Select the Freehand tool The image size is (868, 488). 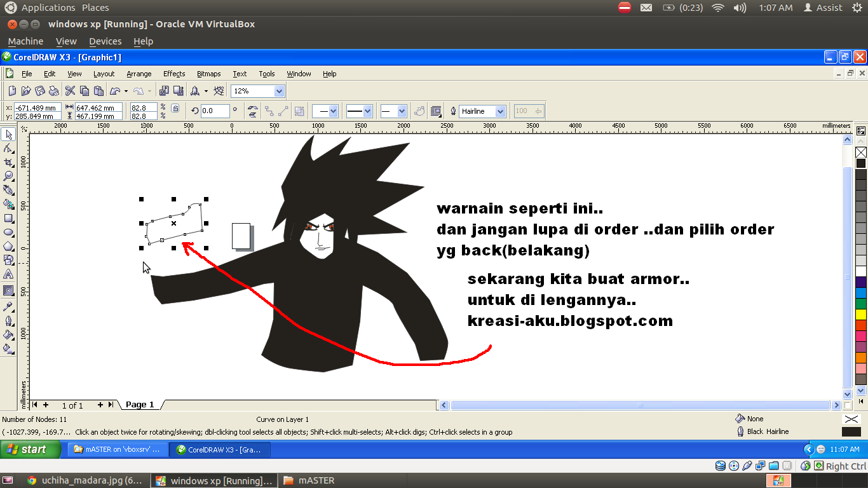pyautogui.click(x=8, y=190)
